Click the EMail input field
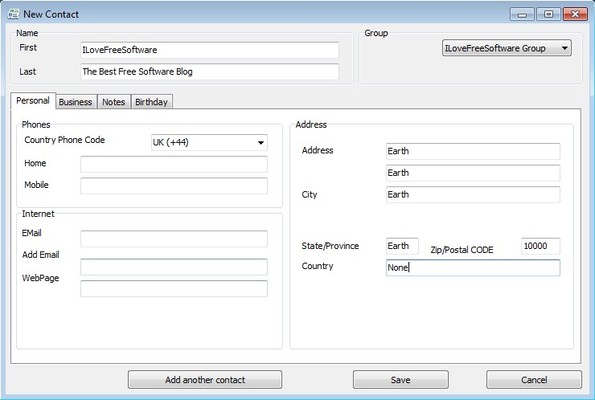This screenshot has height=400, width=595. point(174,239)
